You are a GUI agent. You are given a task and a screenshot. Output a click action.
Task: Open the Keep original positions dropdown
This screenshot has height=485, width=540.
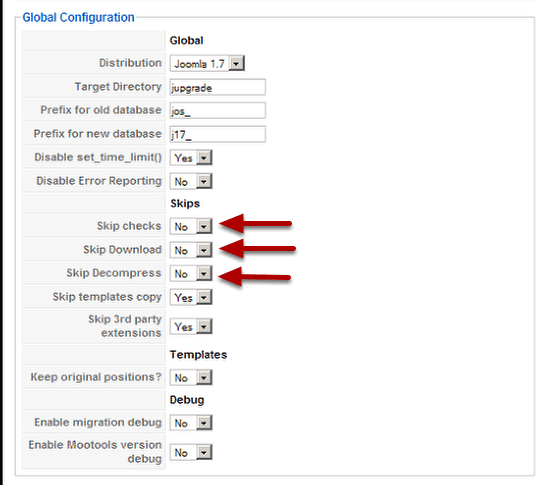click(x=191, y=378)
